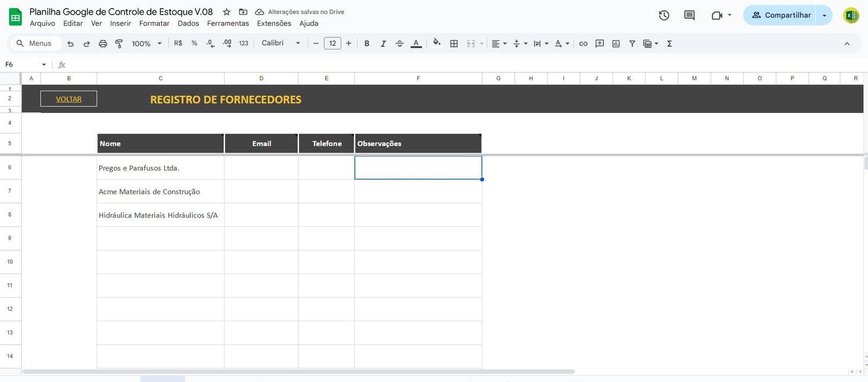Screen dimensions: 868x382
Task: Click the undo arrow icon
Action: pos(71,43)
